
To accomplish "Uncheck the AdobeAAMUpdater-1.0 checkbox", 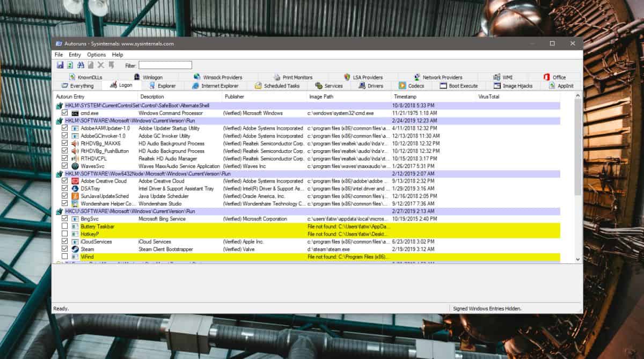I will tap(65, 128).
